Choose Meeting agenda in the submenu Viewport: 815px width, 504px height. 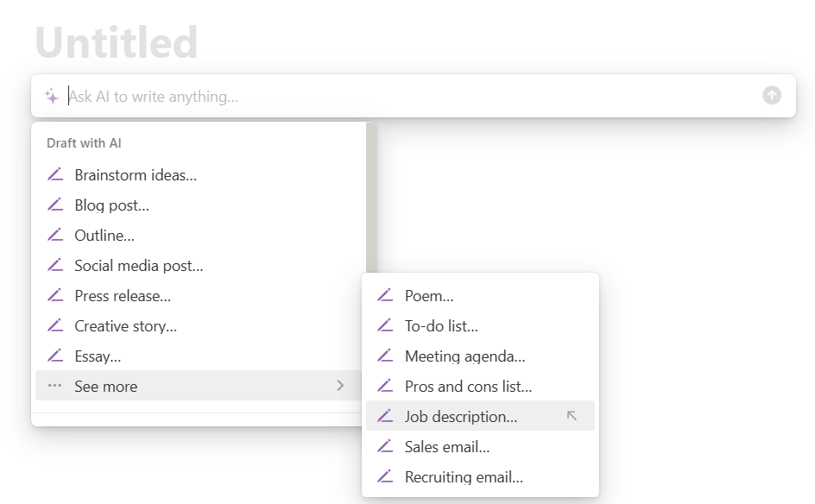464,356
